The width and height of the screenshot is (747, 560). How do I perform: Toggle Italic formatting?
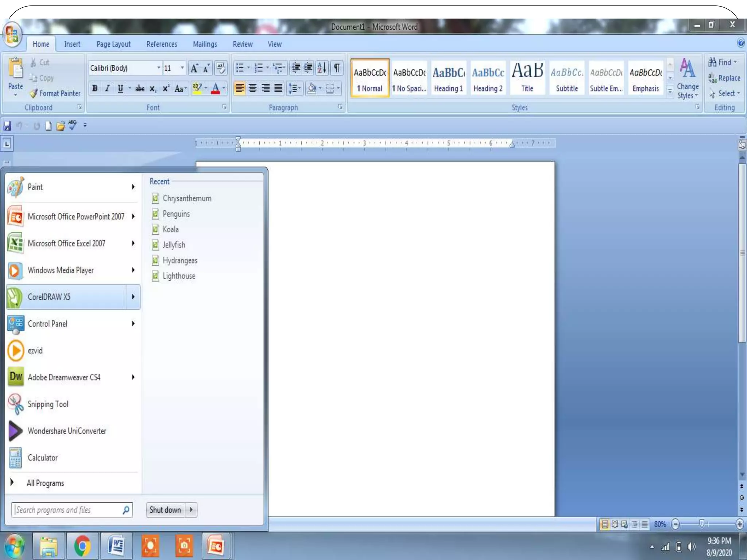pos(107,88)
